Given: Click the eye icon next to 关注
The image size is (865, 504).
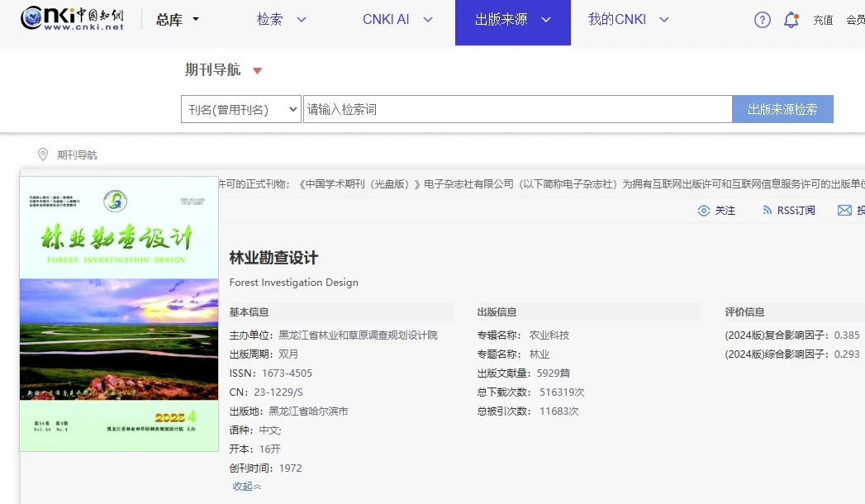Looking at the screenshot, I should pos(701,211).
